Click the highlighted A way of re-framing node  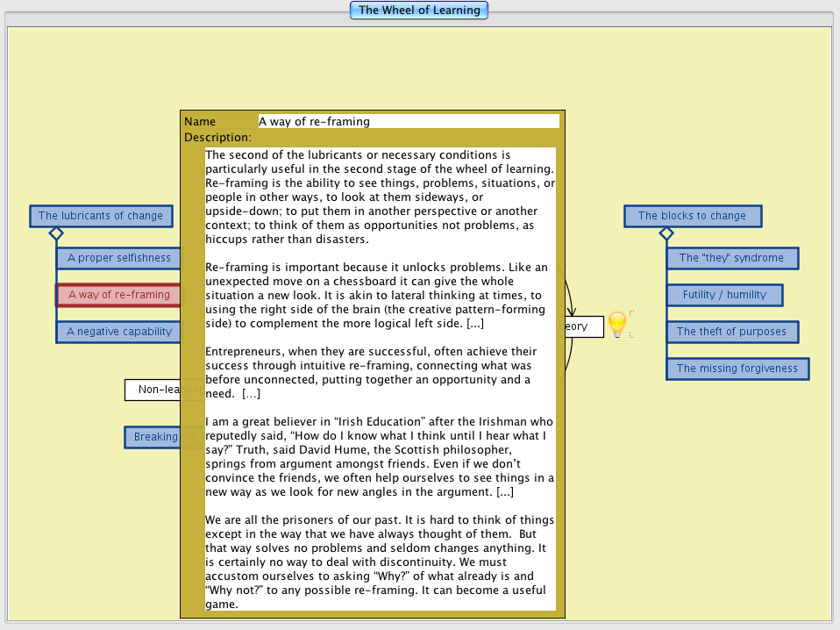[118, 295]
